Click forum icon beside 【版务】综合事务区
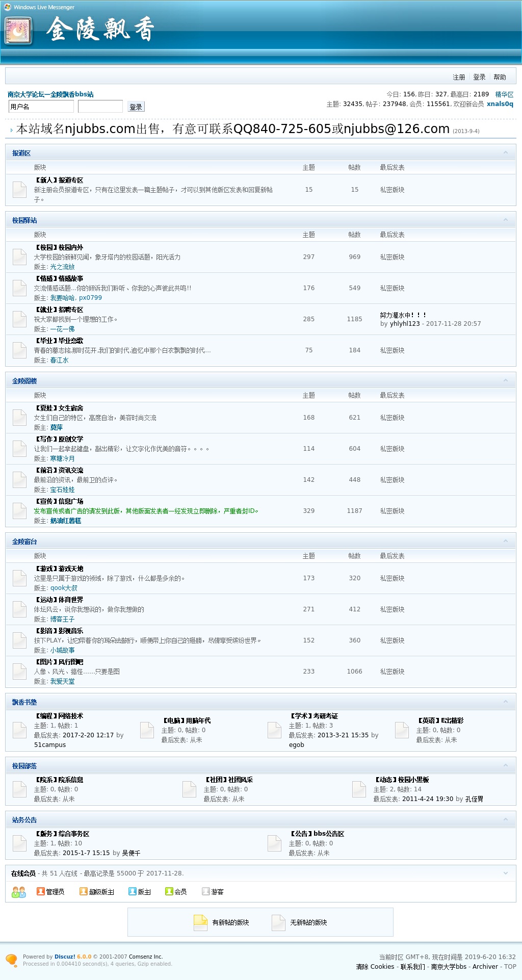522x980 pixels. pos(19,843)
